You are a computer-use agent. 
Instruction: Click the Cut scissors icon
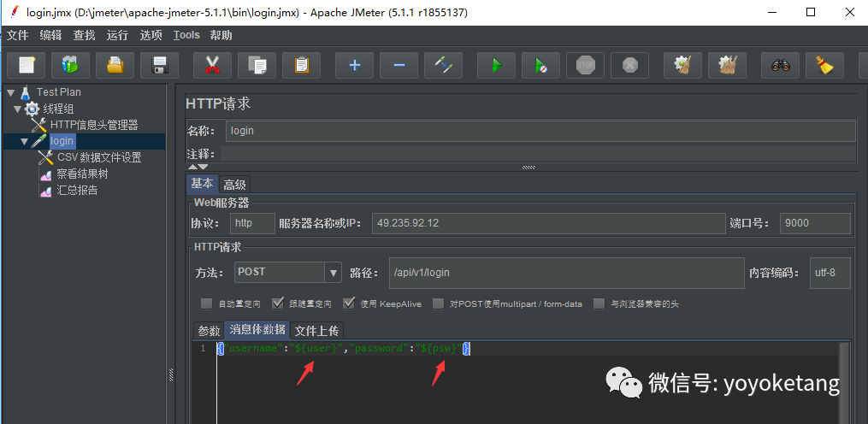pyautogui.click(x=212, y=65)
